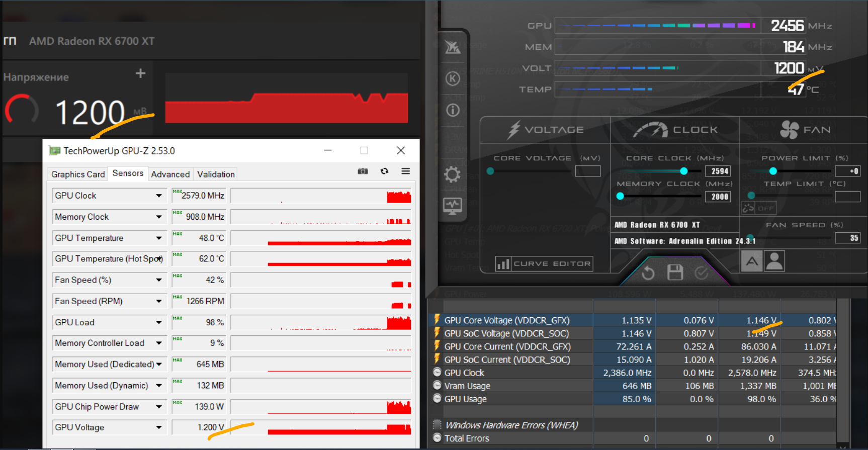Open Afterburner settings gear icon
868x450 pixels.
452,174
